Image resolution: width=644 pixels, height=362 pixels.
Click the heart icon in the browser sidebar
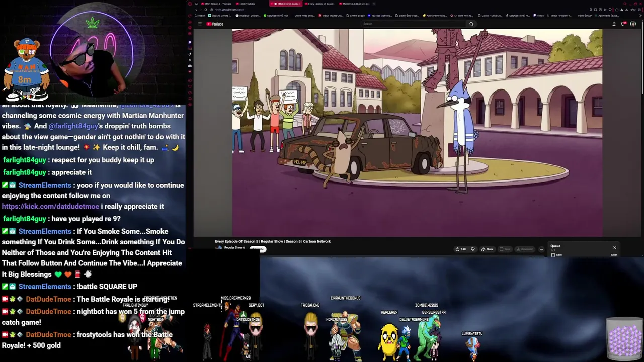point(190,86)
